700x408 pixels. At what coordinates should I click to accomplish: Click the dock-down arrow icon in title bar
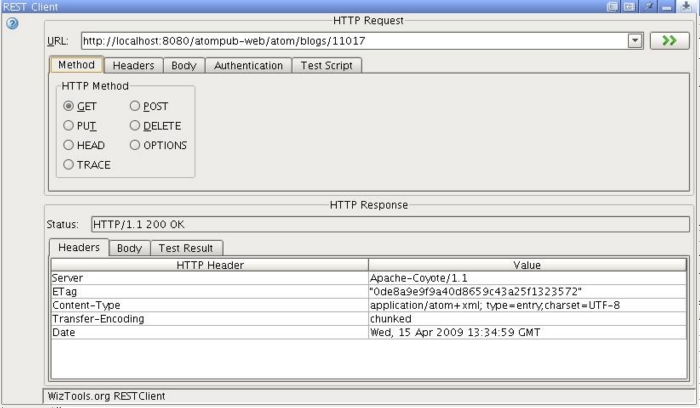click(x=686, y=7)
